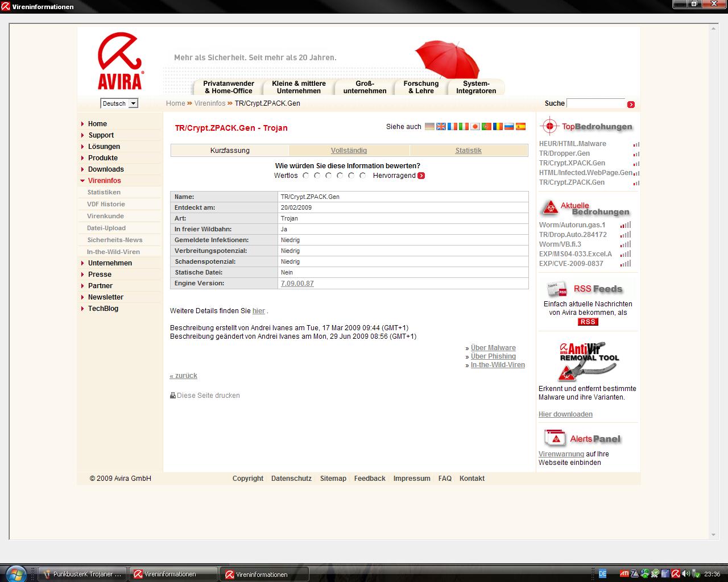Open the Datei-Upload submenu item
Viewport: 728px width, 582px height.
coord(106,228)
